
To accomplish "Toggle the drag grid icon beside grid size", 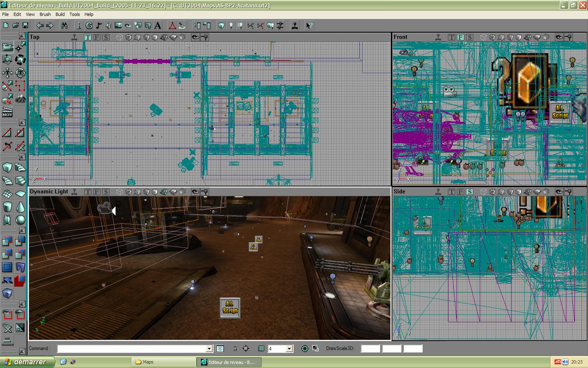I will (x=261, y=348).
